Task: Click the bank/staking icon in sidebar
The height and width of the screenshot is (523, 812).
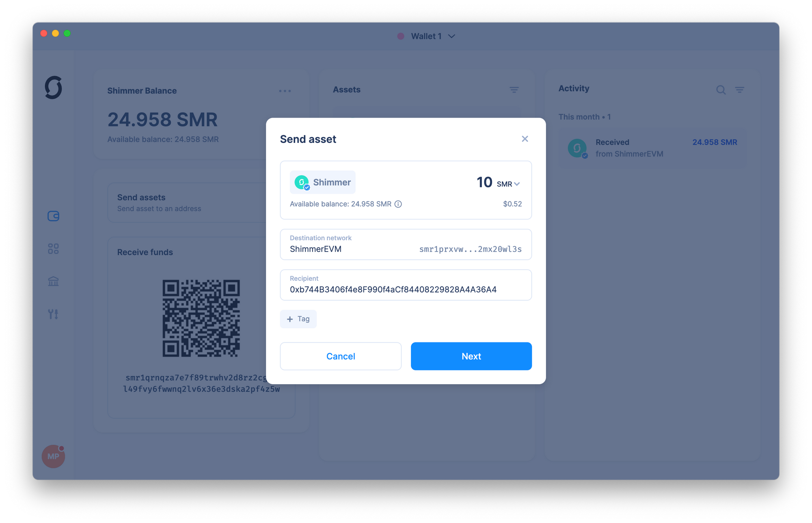Action: tap(53, 280)
